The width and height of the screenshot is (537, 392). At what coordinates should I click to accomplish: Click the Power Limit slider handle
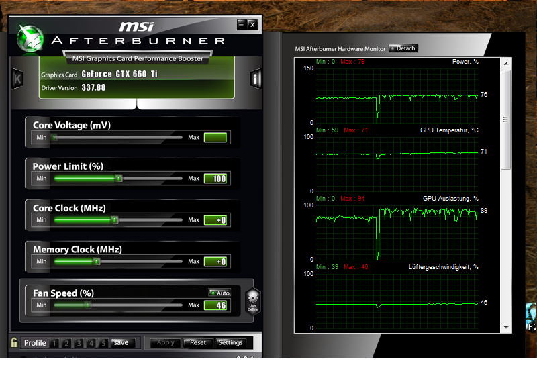pyautogui.click(x=119, y=179)
